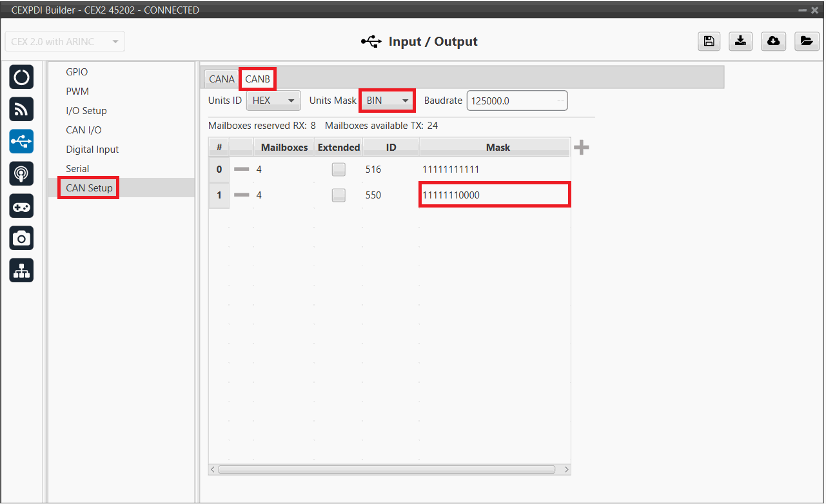826x504 pixels.
Task: Enable Extended checkbox for row 0
Action: click(339, 170)
